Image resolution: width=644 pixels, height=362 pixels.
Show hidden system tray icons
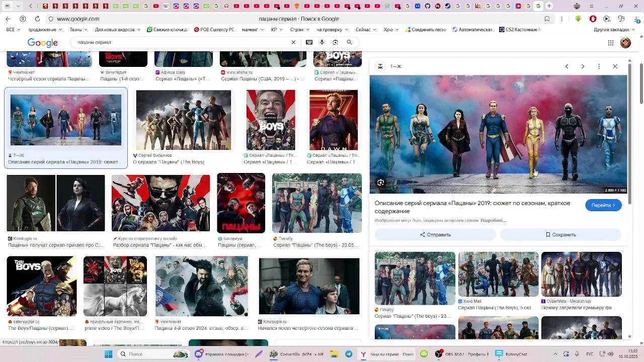click(555, 354)
